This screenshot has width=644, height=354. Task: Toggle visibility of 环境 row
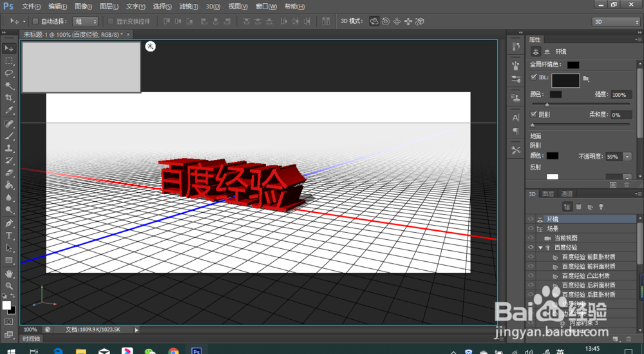(531, 219)
